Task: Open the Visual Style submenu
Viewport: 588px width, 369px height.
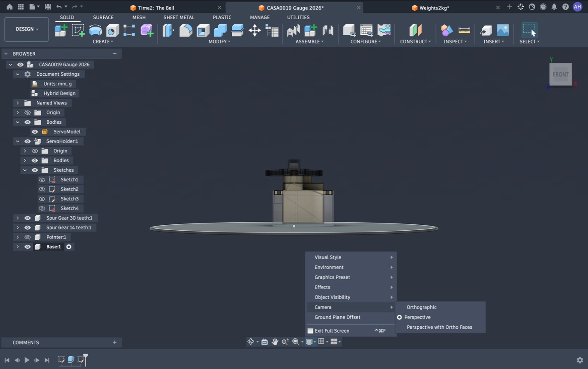Action: pyautogui.click(x=351, y=257)
